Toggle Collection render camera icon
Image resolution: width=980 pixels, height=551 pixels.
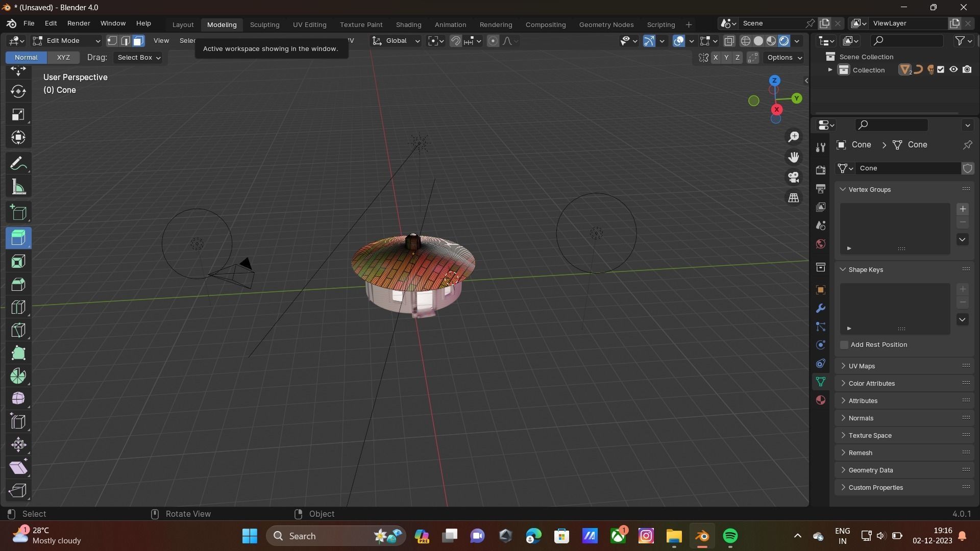tap(967, 69)
